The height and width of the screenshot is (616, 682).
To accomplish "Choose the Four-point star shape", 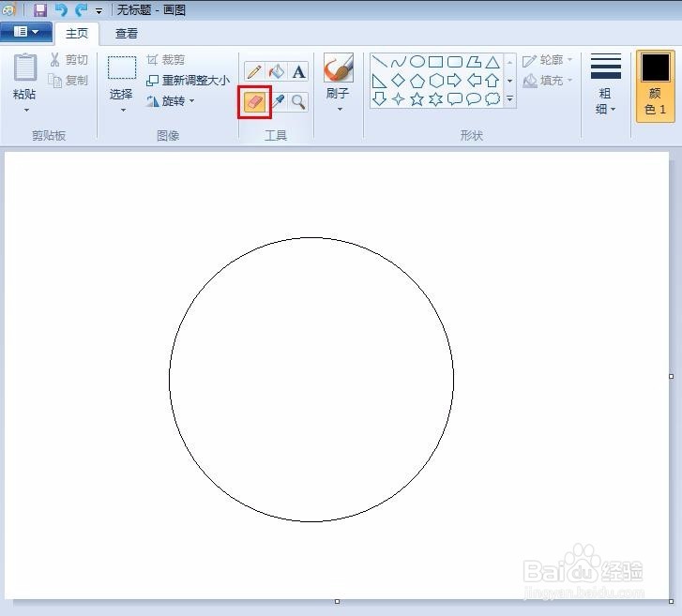I will [399, 99].
